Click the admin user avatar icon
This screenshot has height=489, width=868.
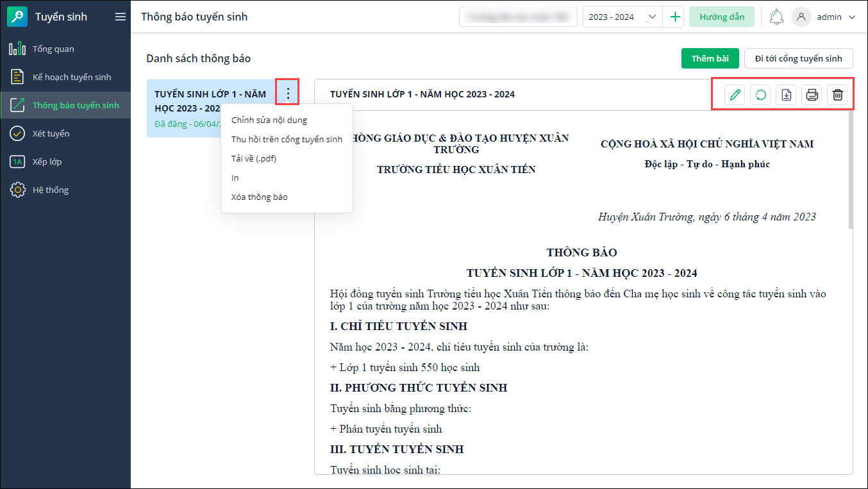(x=801, y=17)
